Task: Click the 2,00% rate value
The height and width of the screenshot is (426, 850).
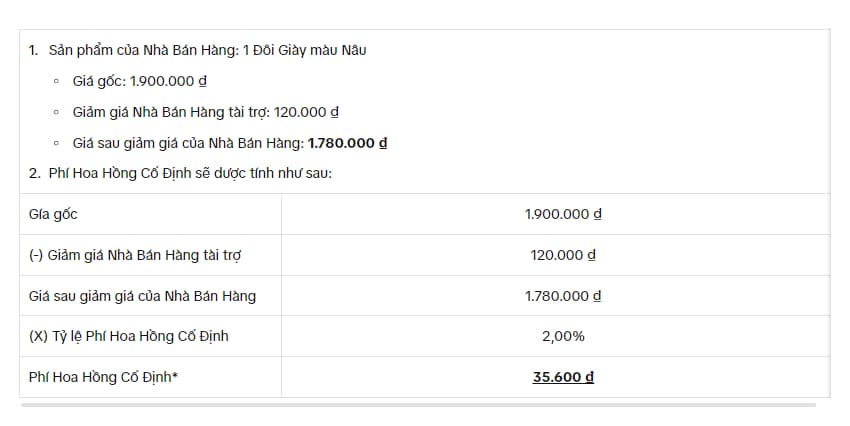Action: [x=563, y=337]
